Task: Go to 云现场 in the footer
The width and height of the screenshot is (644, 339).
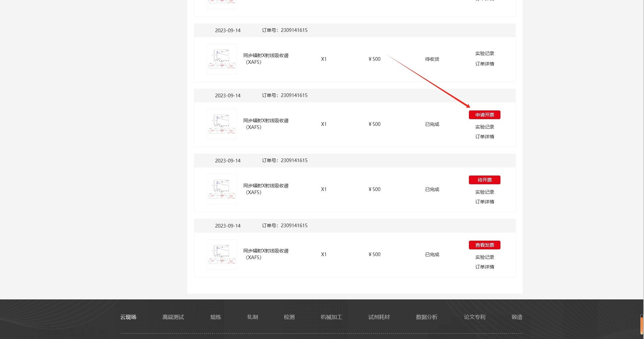Action: [128, 317]
